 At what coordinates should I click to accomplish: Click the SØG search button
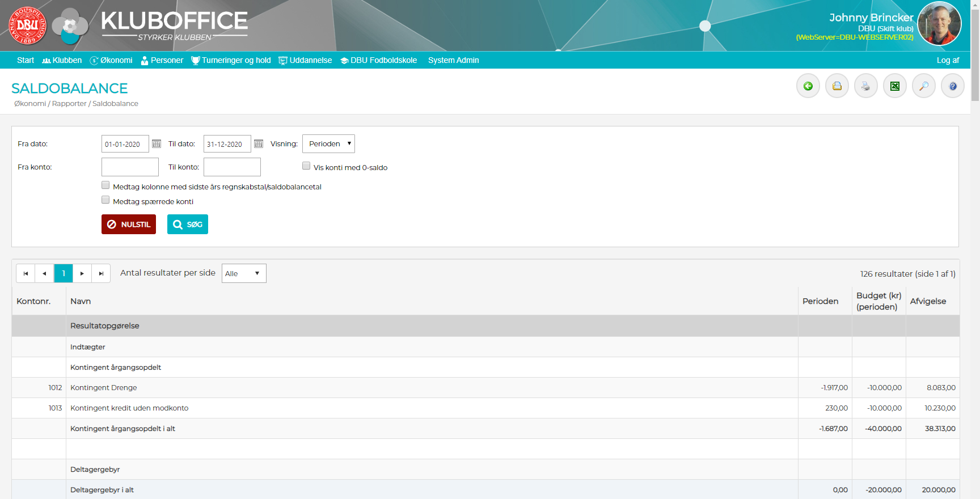click(188, 225)
